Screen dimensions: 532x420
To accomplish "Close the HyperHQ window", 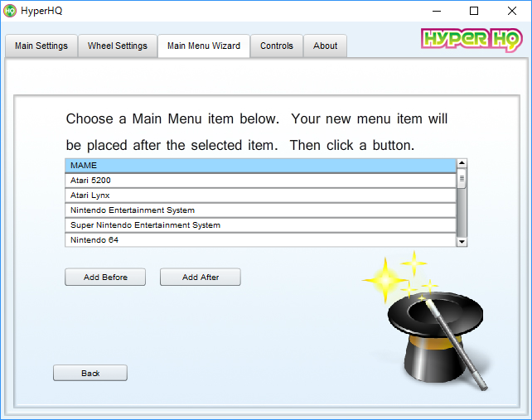I will [512, 11].
